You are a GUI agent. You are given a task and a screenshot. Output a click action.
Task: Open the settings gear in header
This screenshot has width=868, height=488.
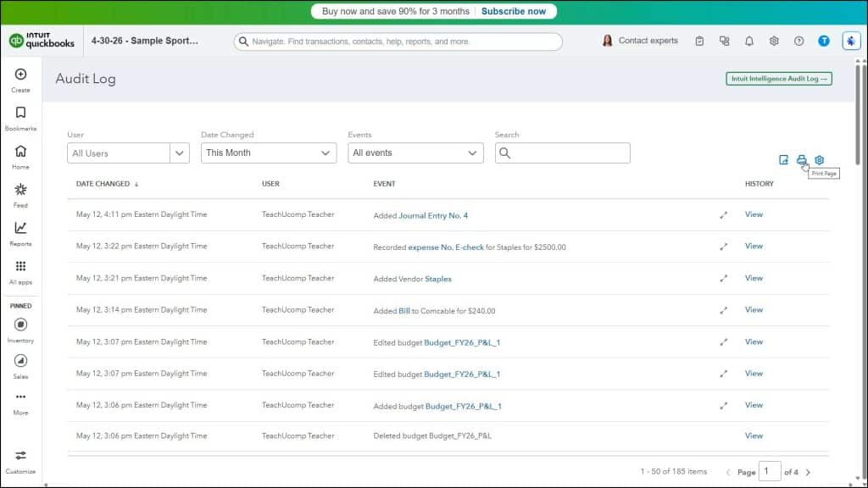[774, 41]
